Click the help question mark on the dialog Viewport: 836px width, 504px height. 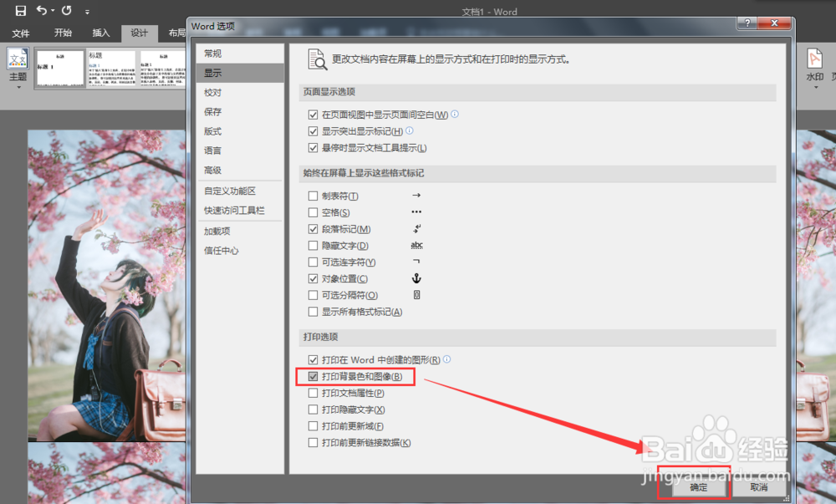coord(747,23)
